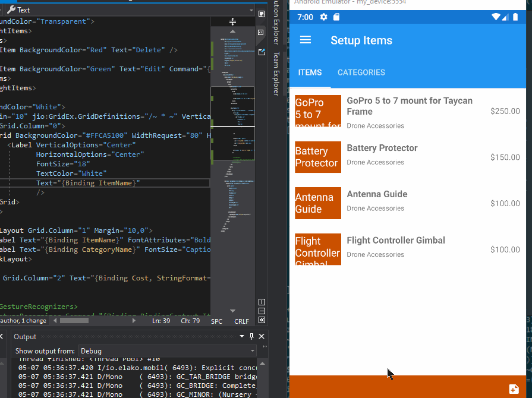This screenshot has height=398, width=532.
Task: Toggle the CRLF line-ending indicator
Action: (241, 321)
